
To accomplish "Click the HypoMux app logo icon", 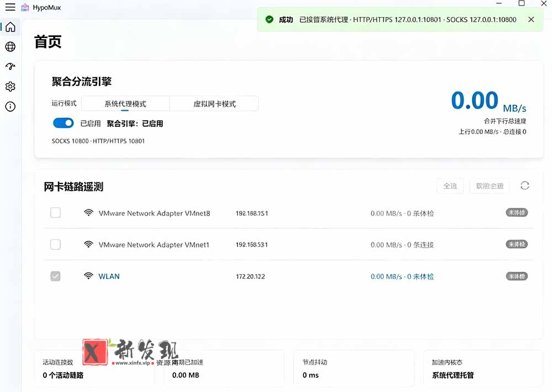I will 25,7.
